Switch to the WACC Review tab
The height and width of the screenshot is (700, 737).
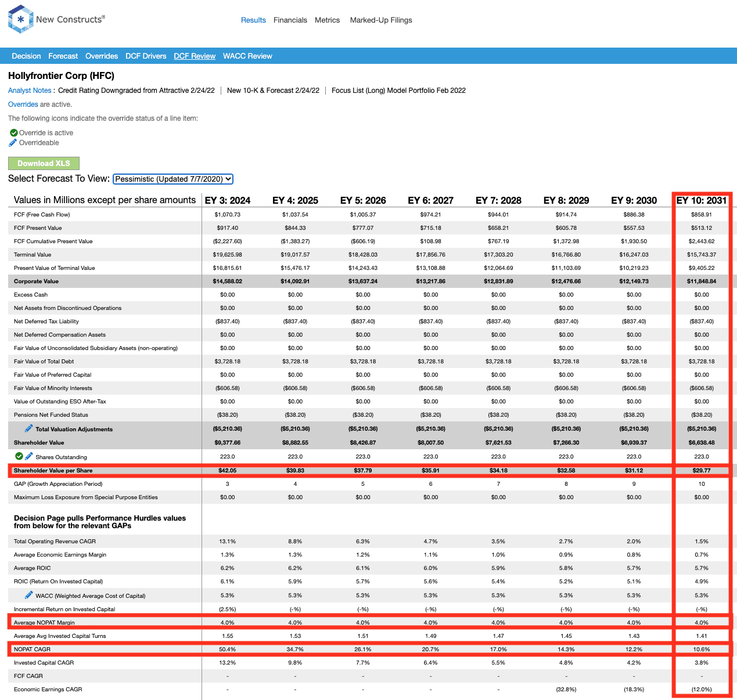tap(247, 56)
